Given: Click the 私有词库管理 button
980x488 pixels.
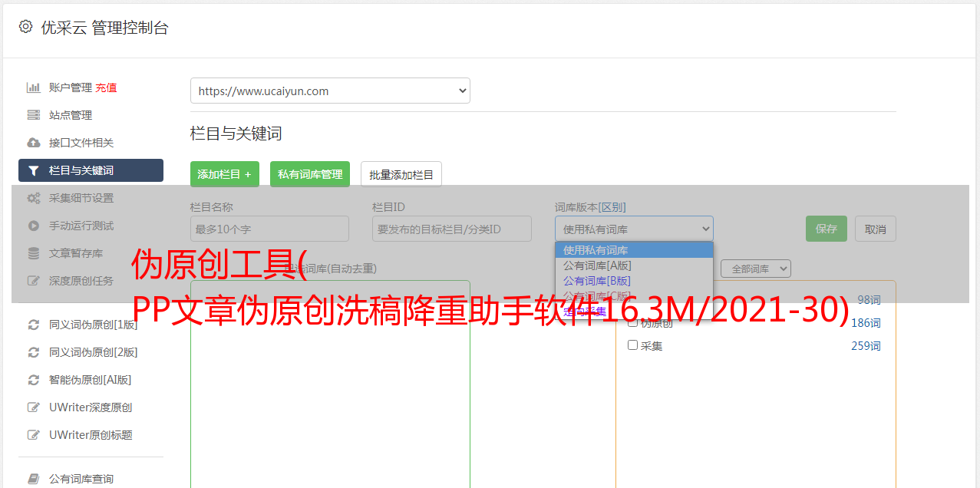Looking at the screenshot, I should [x=310, y=174].
